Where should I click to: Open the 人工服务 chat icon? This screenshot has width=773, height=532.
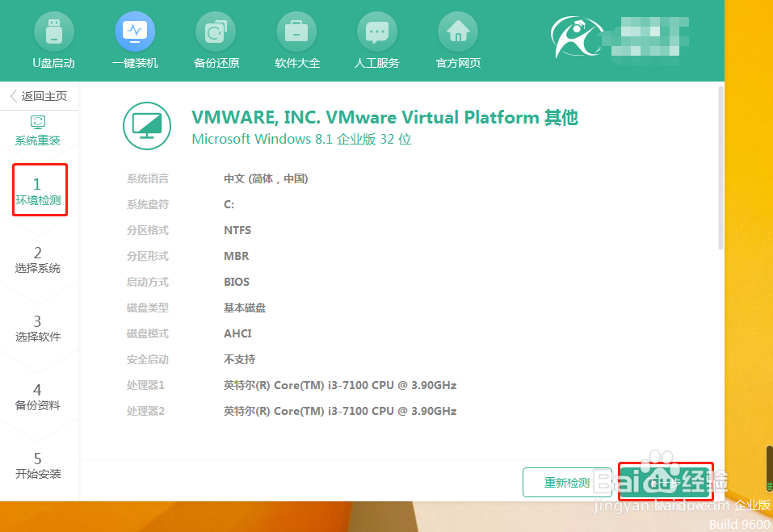point(377,32)
